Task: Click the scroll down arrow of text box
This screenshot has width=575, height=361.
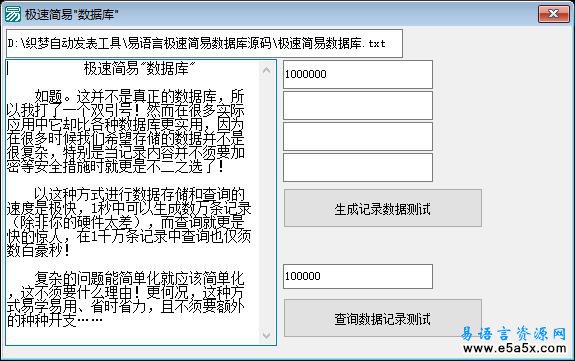Action: [267, 335]
